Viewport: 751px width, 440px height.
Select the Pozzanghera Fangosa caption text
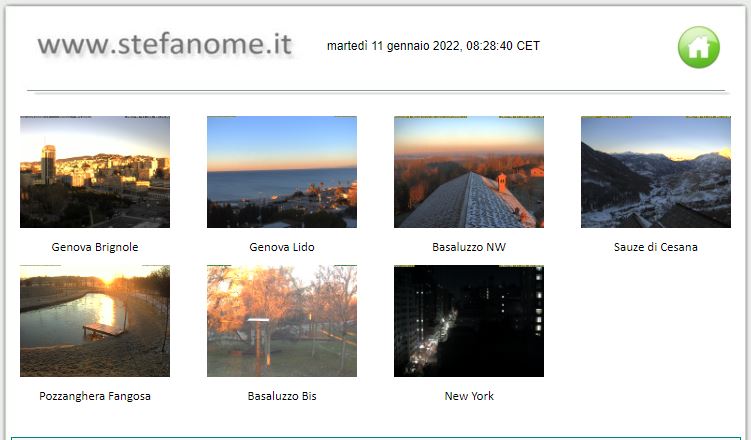tap(95, 396)
